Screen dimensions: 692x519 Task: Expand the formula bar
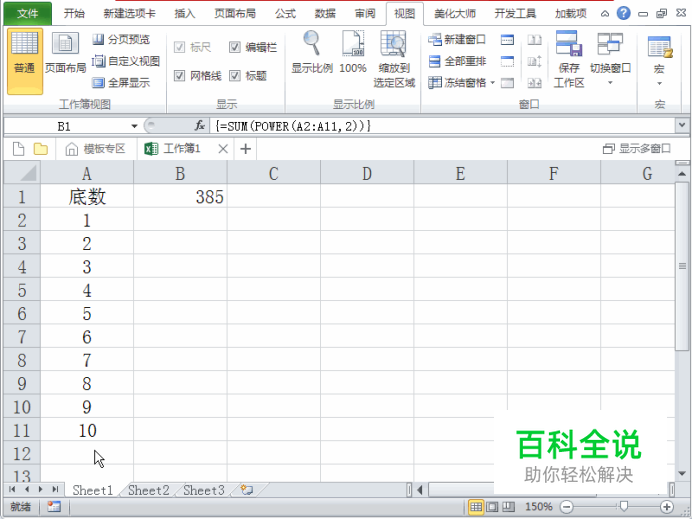coord(682,125)
